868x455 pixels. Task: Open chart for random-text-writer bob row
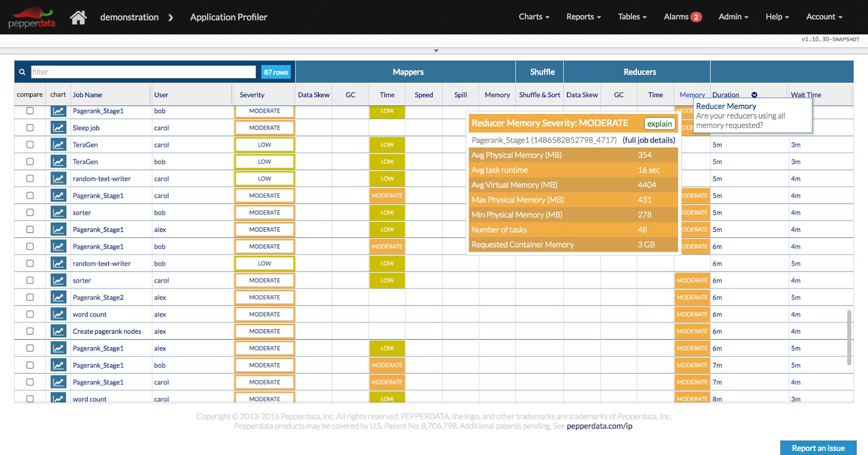[x=58, y=263]
